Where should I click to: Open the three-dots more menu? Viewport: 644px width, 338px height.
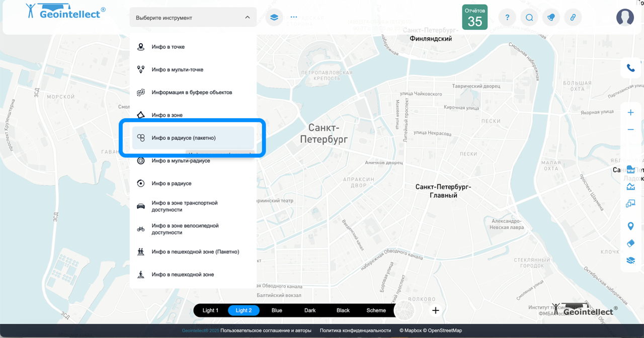[294, 18]
